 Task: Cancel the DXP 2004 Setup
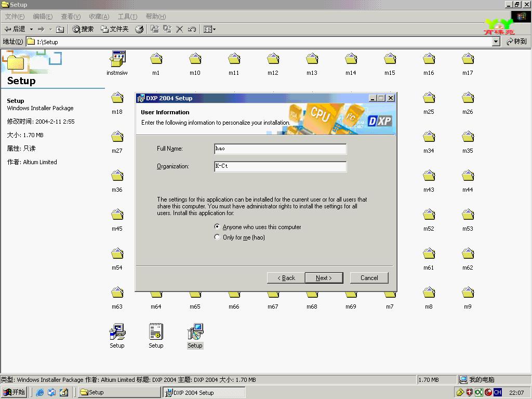pos(369,278)
